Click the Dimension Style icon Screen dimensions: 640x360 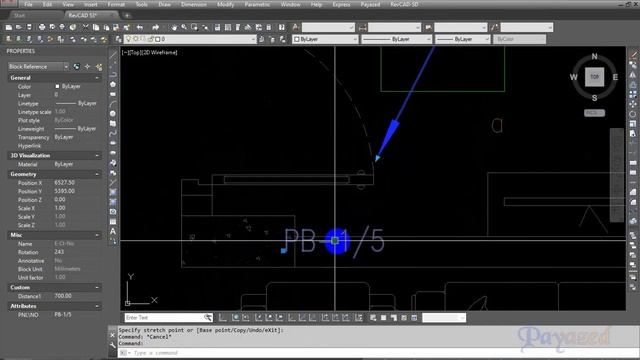pos(362,27)
